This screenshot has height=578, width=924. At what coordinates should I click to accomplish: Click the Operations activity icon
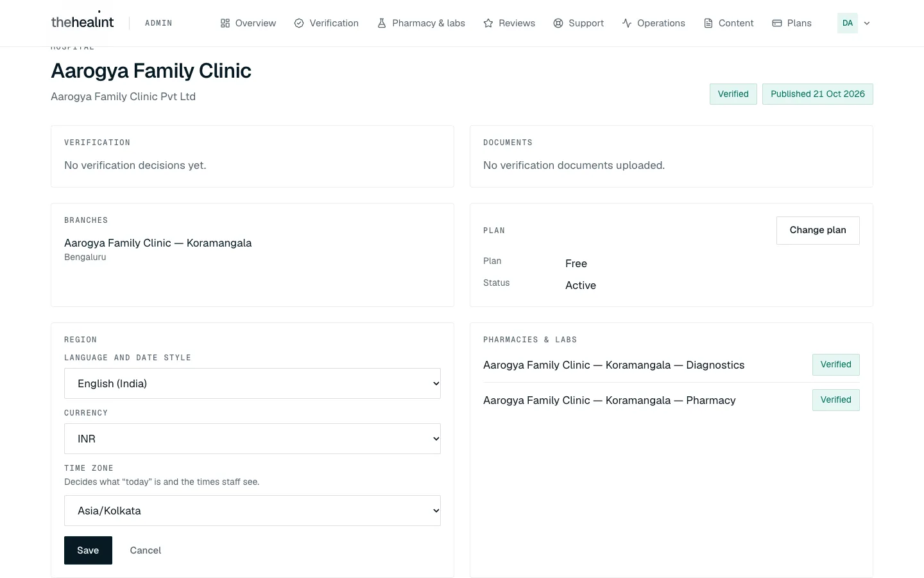[627, 23]
